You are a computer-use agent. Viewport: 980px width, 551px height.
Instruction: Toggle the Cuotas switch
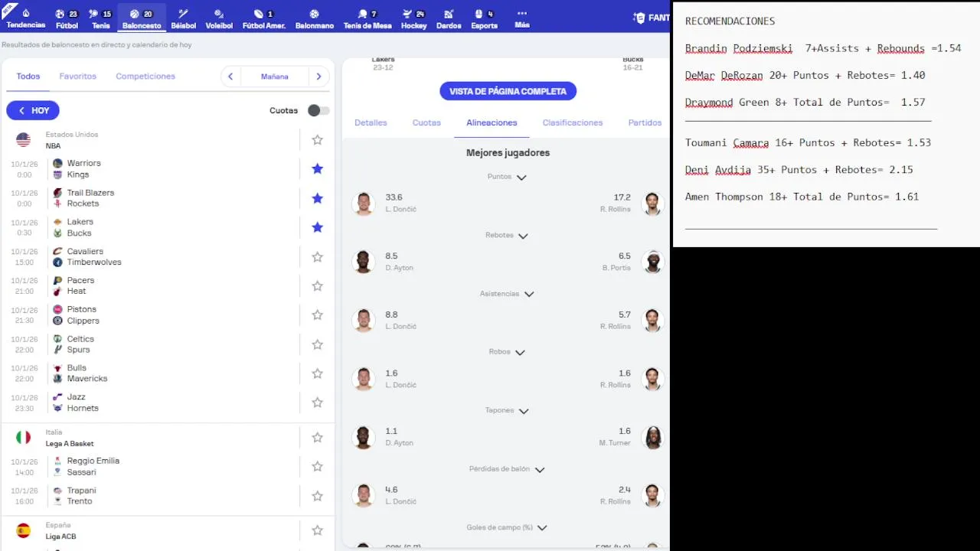click(318, 110)
